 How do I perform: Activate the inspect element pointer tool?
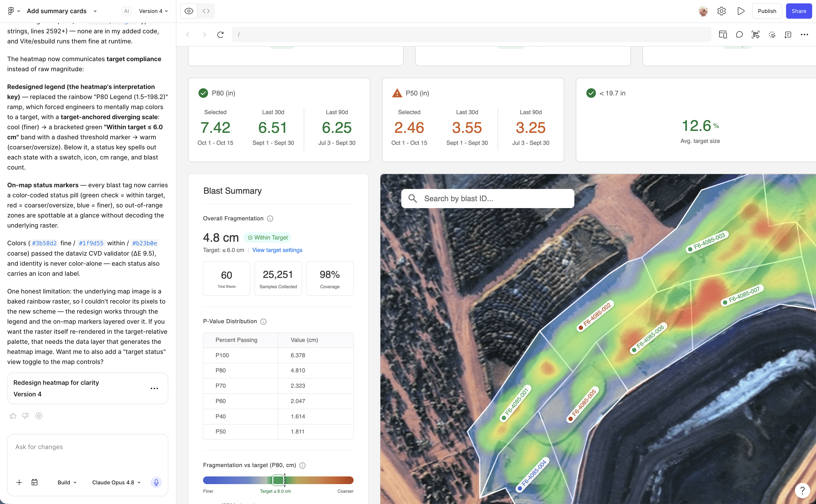pyautogui.click(x=755, y=35)
